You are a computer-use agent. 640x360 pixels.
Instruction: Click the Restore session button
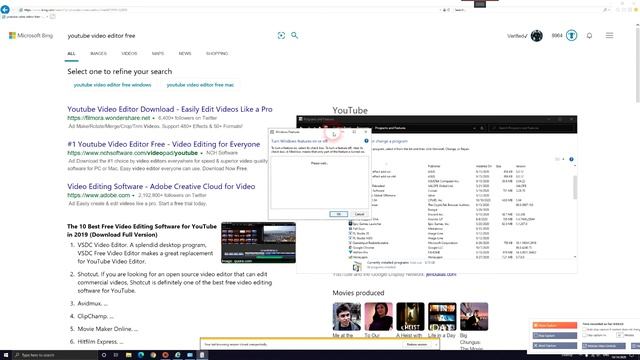click(x=416, y=344)
